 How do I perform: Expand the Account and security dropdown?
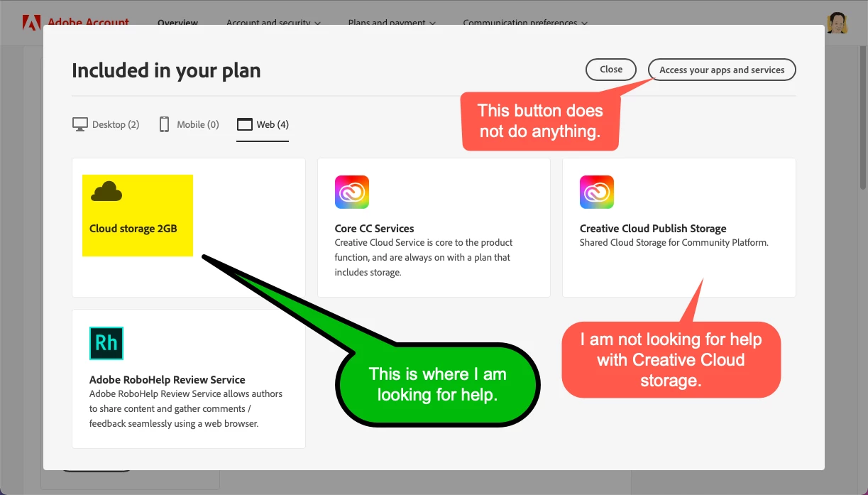(273, 22)
